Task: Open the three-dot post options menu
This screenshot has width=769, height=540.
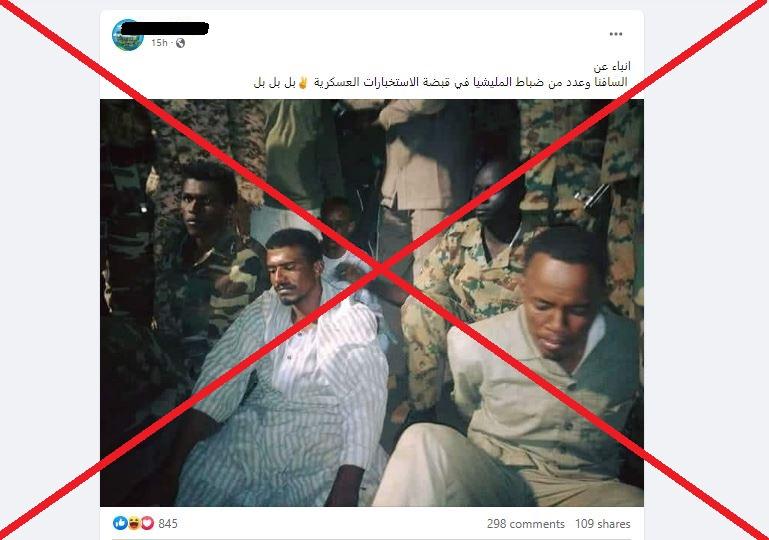Action: tap(615, 34)
